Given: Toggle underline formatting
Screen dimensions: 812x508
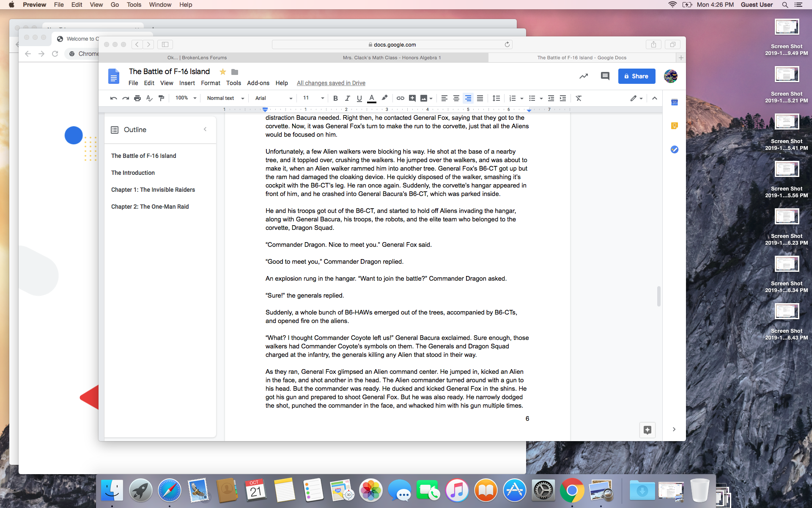Looking at the screenshot, I should coord(359,98).
